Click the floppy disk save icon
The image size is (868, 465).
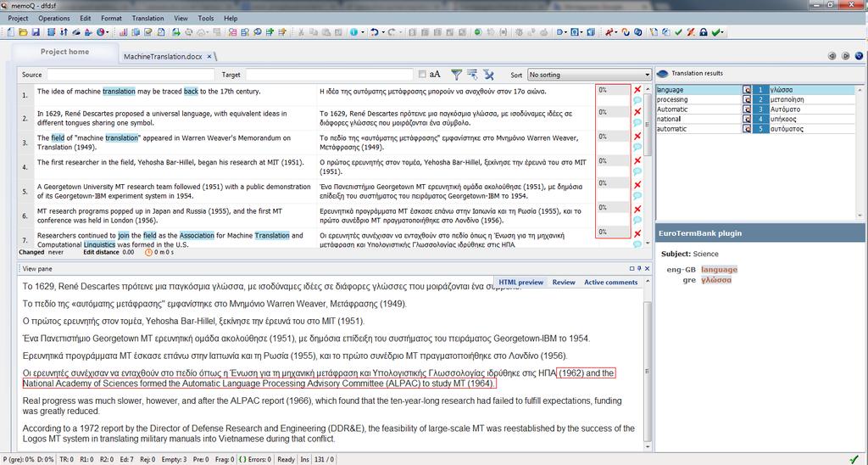36,32
